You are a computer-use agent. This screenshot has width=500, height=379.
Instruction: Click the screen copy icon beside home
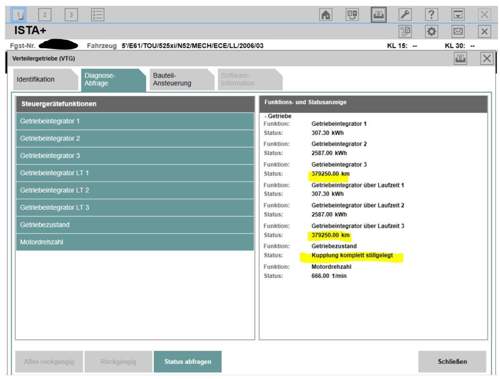(352, 15)
